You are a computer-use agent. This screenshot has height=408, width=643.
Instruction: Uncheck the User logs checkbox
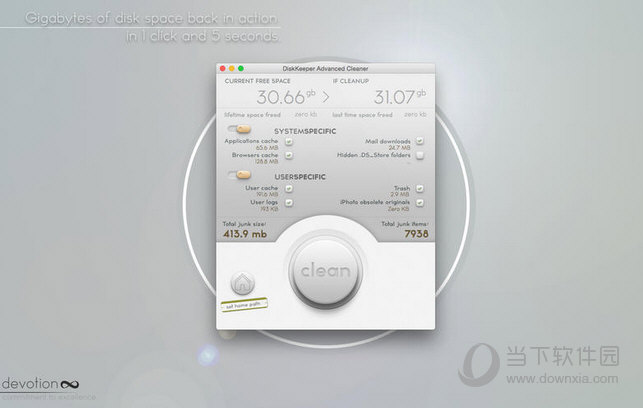pos(289,203)
